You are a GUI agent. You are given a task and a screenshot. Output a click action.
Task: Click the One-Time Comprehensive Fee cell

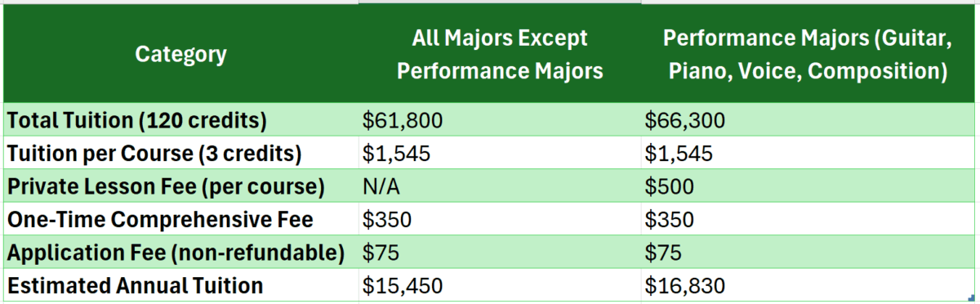(180, 220)
